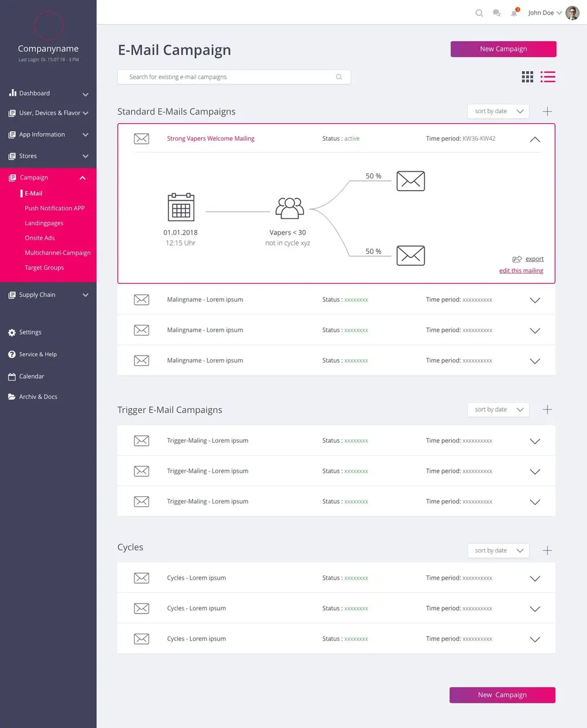Click edit this mailing link
This screenshot has width=587, height=728.
pyautogui.click(x=521, y=270)
